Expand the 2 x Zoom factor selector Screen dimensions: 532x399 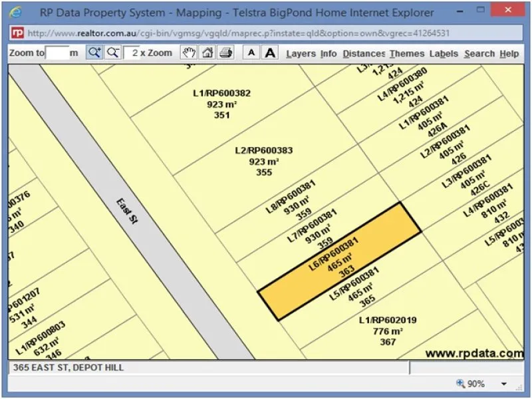[150, 52]
